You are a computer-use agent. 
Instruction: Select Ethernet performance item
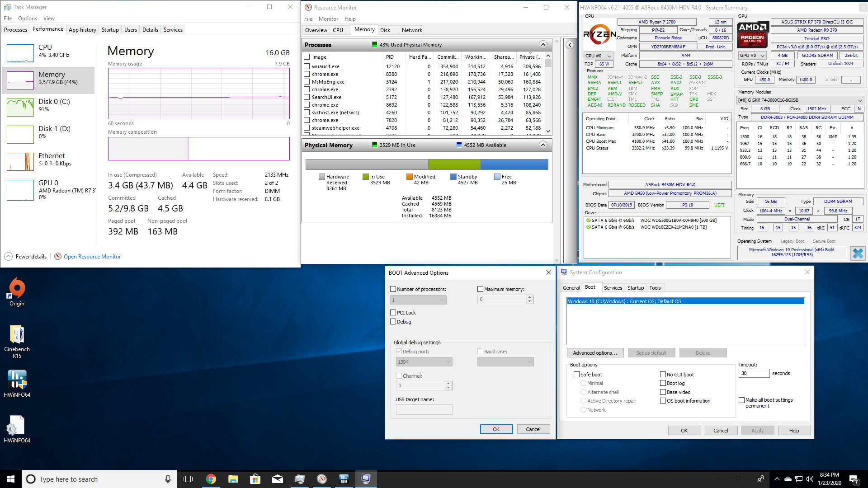[49, 161]
